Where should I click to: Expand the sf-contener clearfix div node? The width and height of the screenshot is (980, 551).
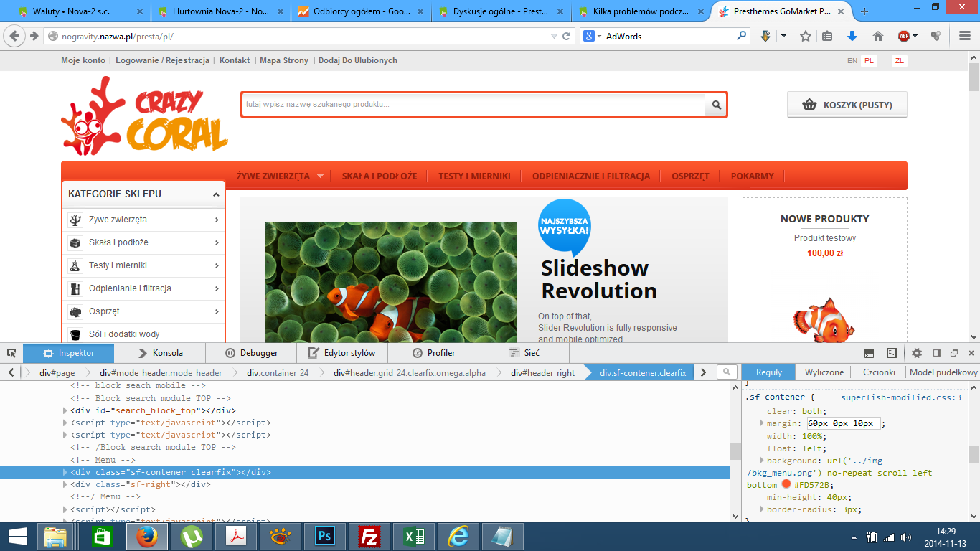[65, 473]
